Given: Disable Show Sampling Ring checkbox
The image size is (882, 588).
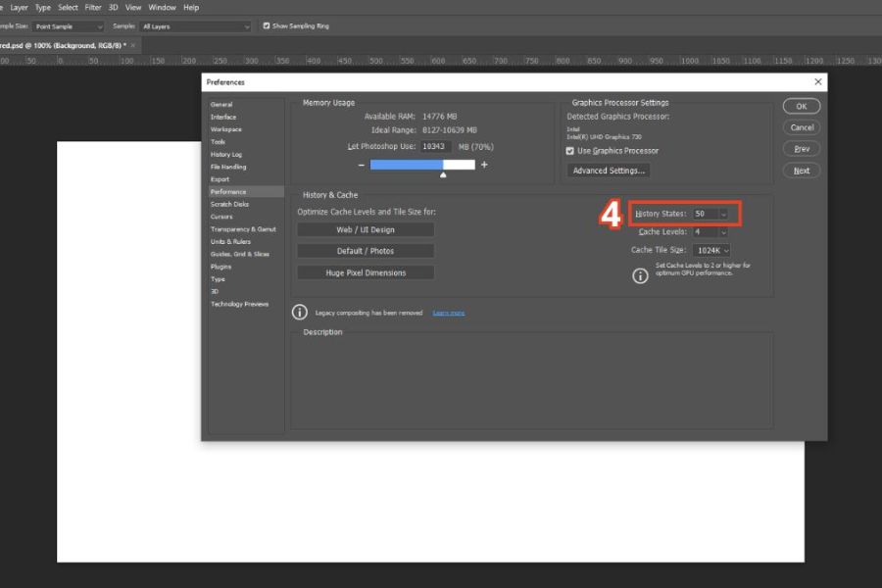Looking at the screenshot, I should (x=267, y=25).
